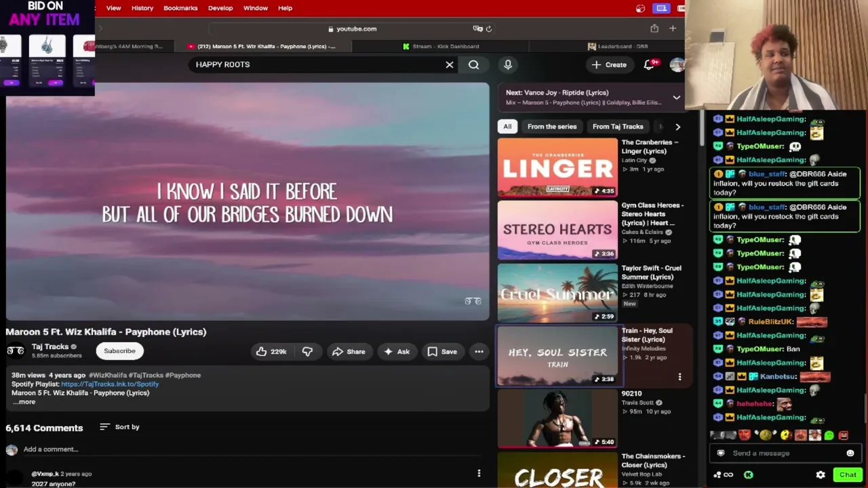This screenshot has width=868, height=488.
Task: Open the Help menu
Action: click(285, 8)
